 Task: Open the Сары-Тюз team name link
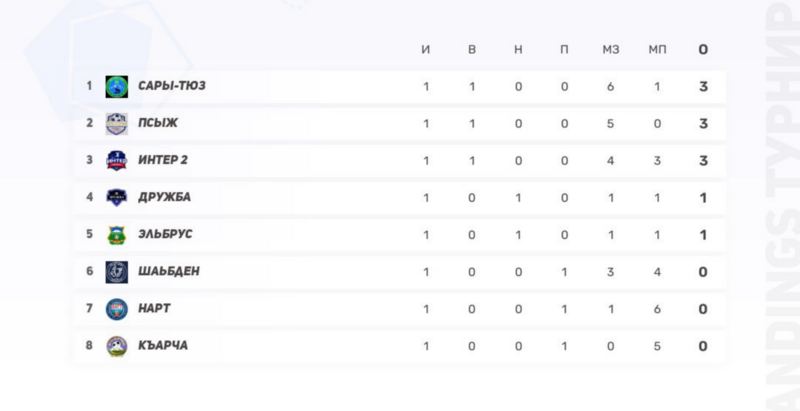point(172,87)
